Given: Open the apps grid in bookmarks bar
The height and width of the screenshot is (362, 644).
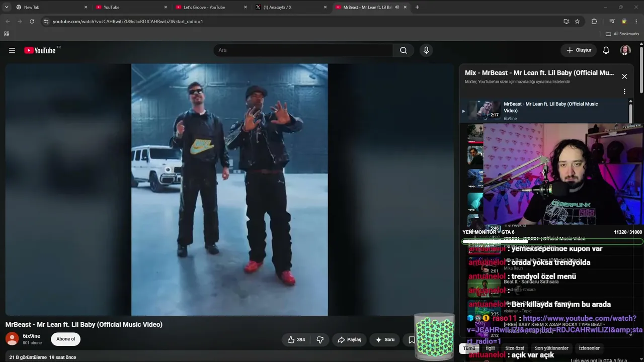Looking at the screenshot, I should pos(7,34).
